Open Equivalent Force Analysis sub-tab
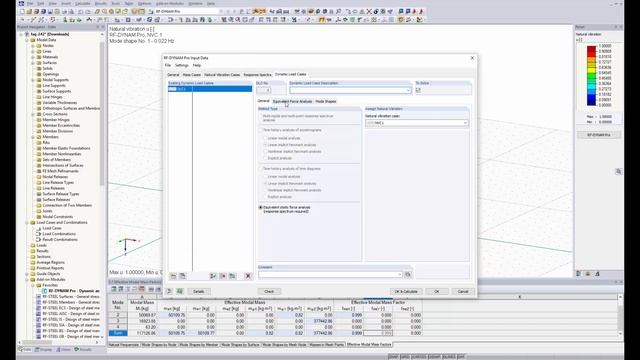 point(292,101)
